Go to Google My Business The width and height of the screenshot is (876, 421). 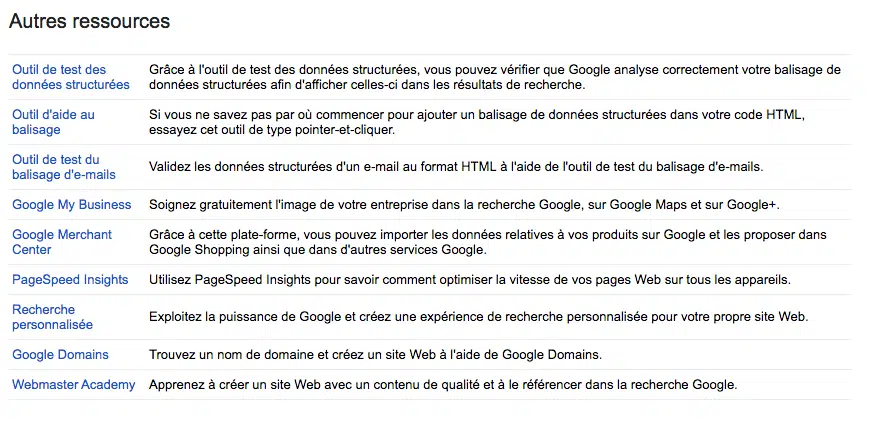point(71,204)
